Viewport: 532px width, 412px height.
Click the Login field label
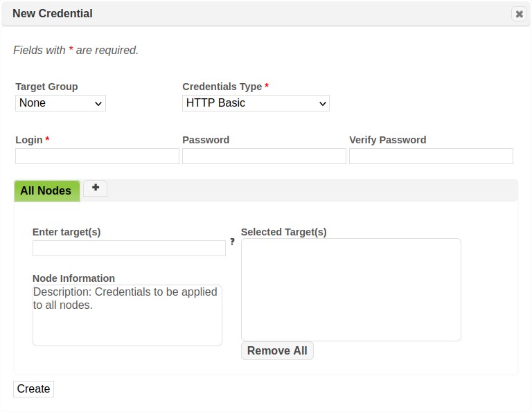click(x=29, y=140)
